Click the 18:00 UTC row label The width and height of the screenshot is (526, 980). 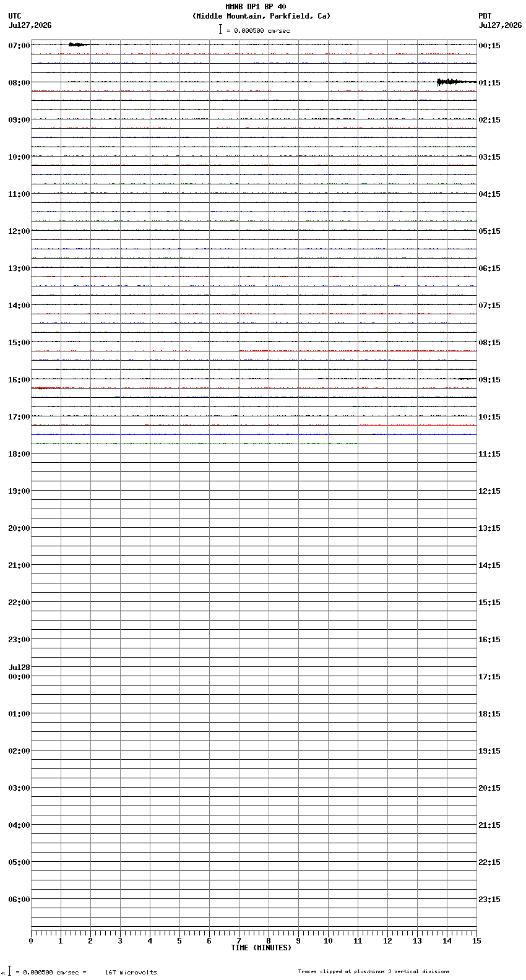19,454
